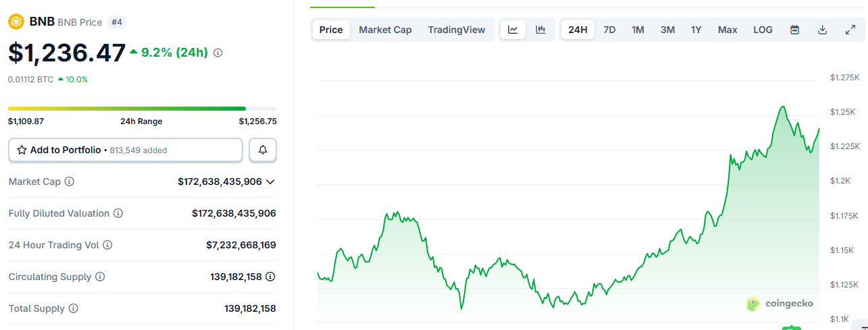
Task: Click the price chart peak near $1.25K
Action: 783,107
